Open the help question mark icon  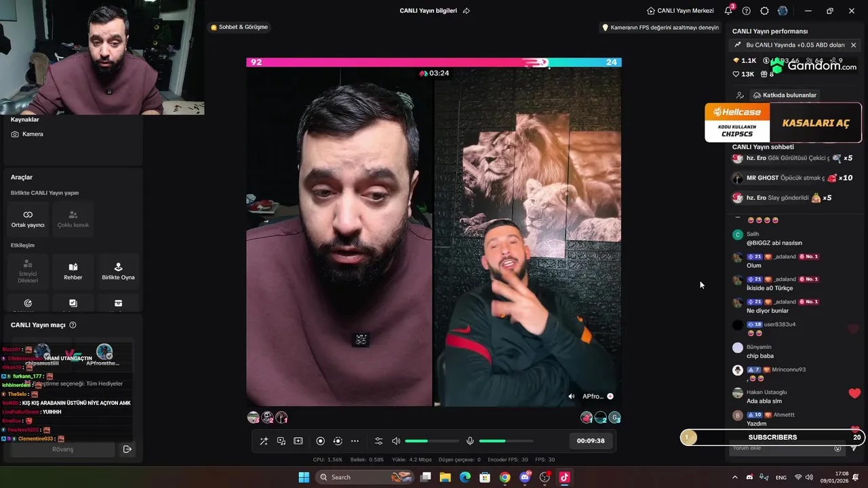(x=747, y=11)
